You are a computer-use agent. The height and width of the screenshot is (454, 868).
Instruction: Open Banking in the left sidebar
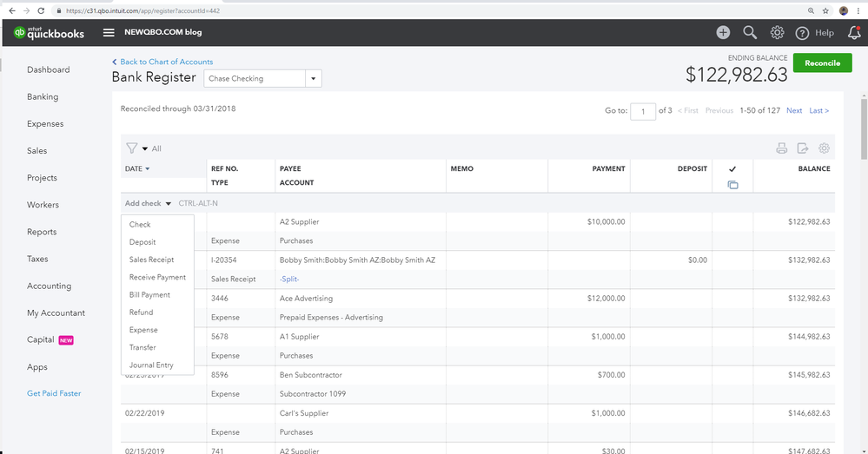43,97
